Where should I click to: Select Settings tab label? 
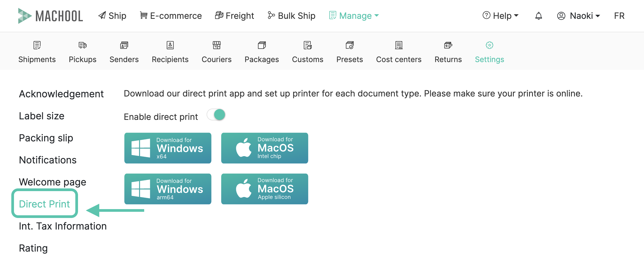[490, 59]
